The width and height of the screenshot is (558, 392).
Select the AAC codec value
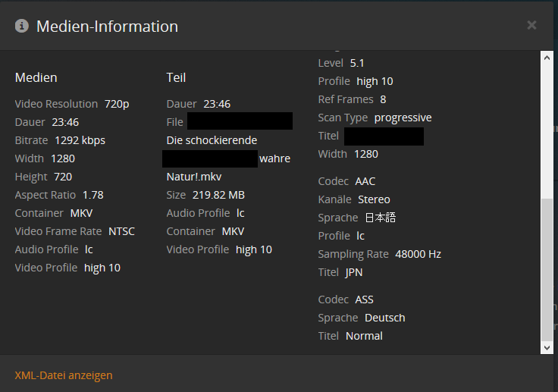coord(365,181)
